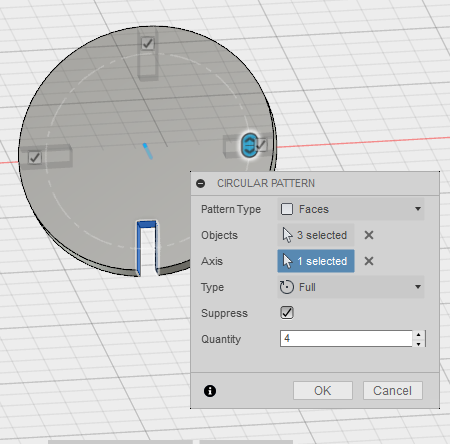Clear the Axis selection with X
Screen dimensions: 450x444
pos(369,261)
